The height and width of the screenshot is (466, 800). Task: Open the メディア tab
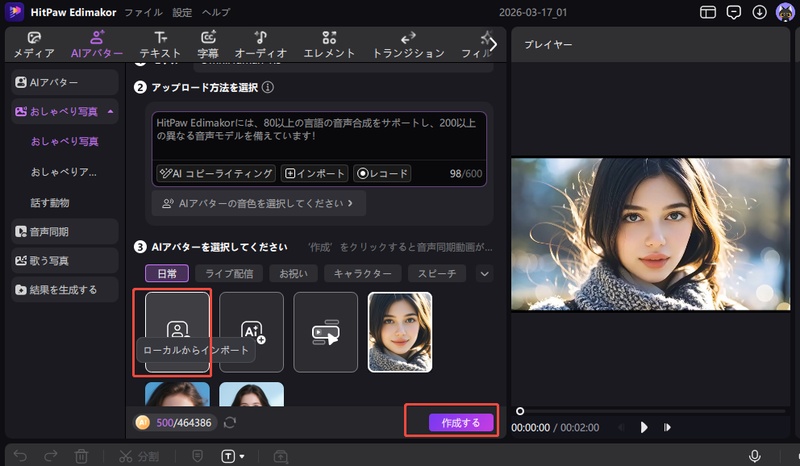coord(34,44)
